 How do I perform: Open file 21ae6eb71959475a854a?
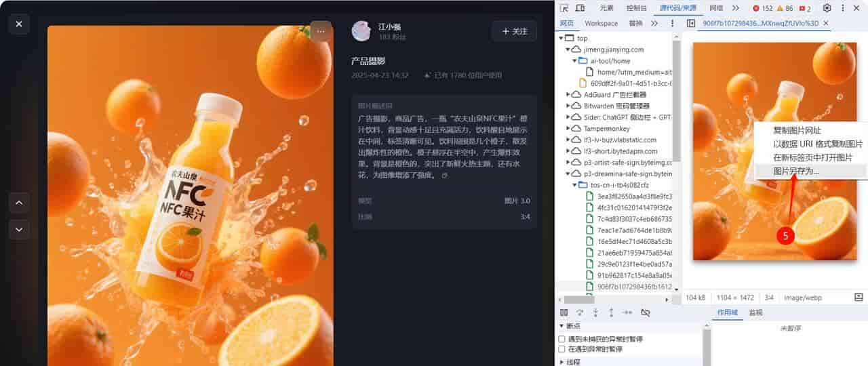point(629,253)
